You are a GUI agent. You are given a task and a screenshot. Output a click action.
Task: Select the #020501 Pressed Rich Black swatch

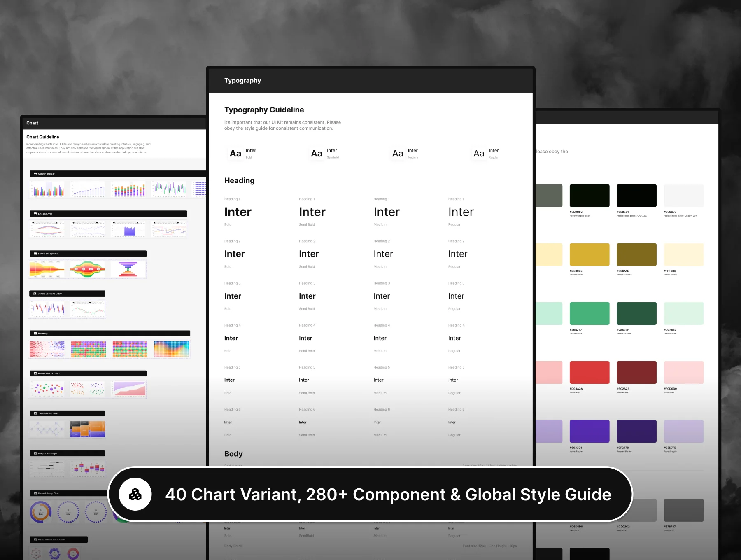coord(636,196)
